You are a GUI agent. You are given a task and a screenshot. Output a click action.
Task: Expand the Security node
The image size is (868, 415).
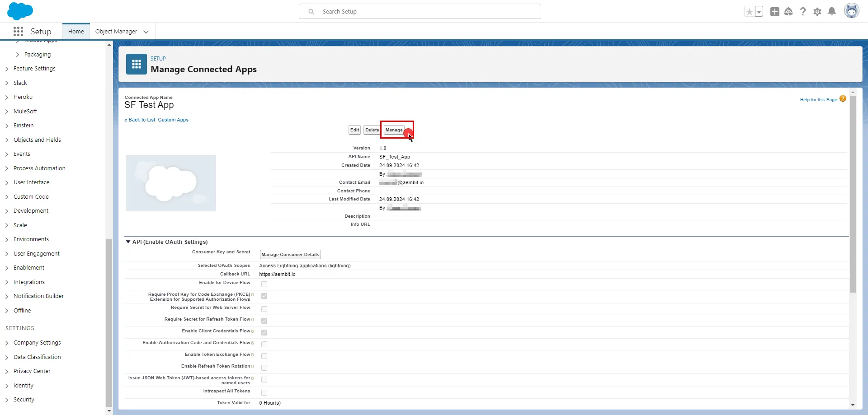coord(7,400)
